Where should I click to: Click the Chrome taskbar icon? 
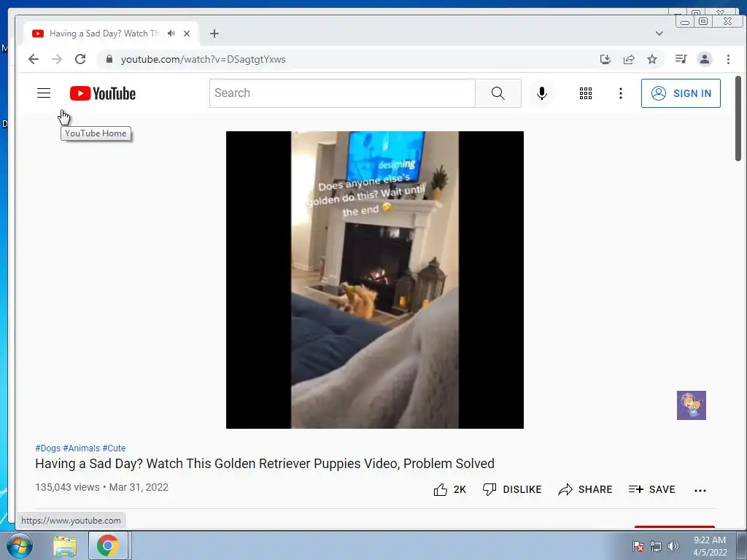[108, 545]
